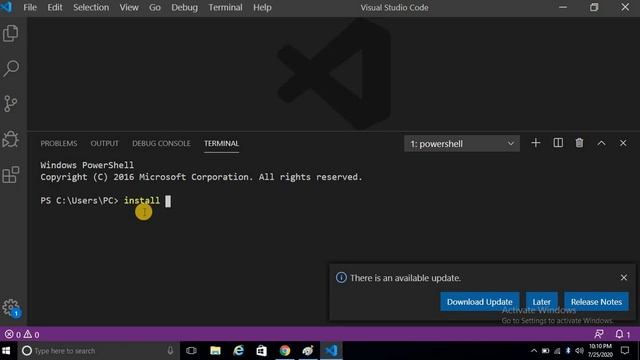
Task: Select the TERMINAL tab
Action: pos(221,144)
